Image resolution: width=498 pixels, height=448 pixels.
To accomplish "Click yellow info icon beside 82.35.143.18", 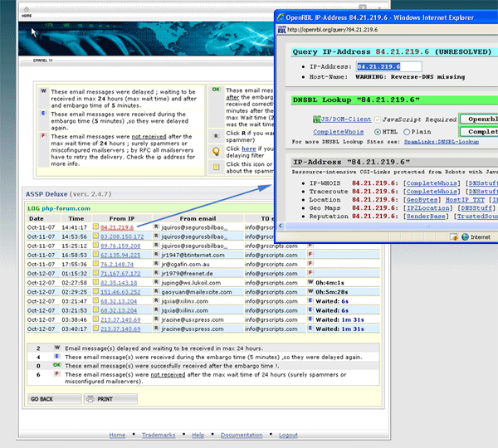I will [x=95, y=282].
